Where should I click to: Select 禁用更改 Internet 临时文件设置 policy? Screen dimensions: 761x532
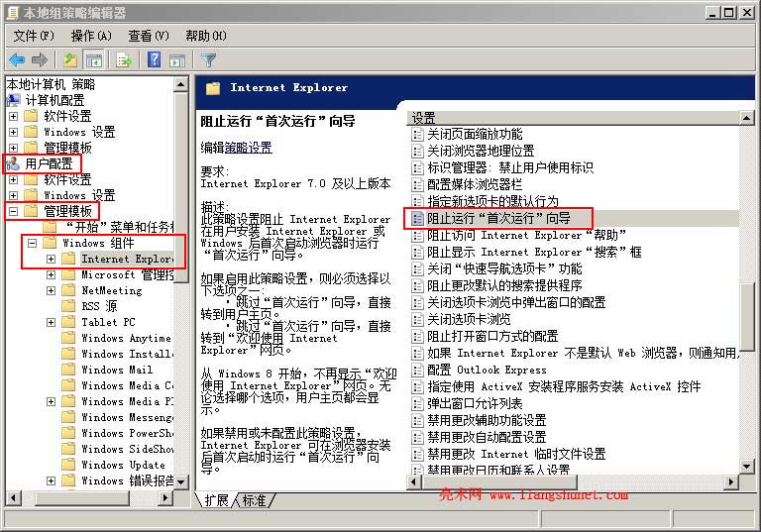[x=516, y=455]
